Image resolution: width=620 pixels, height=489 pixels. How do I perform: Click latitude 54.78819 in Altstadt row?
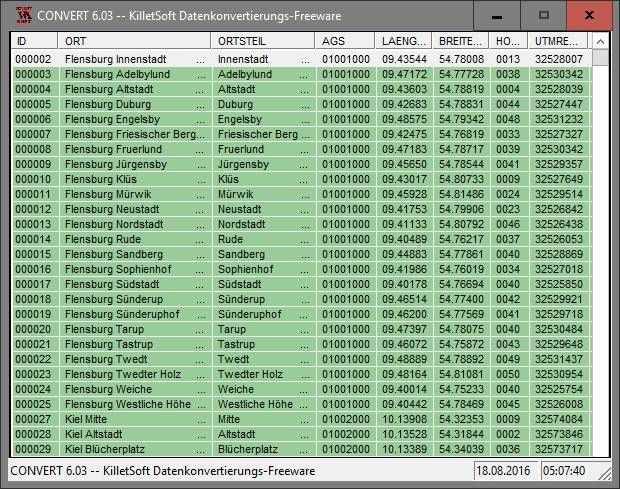pyautogui.click(x=461, y=89)
